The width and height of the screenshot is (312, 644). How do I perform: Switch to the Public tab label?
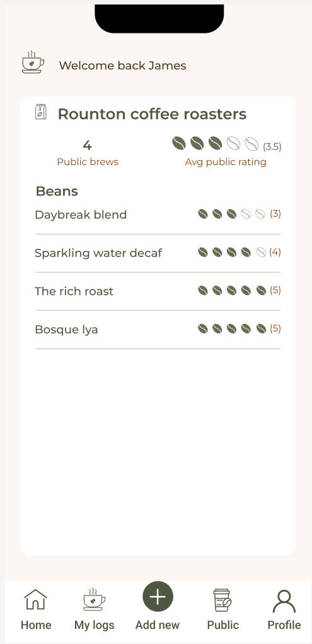222,624
